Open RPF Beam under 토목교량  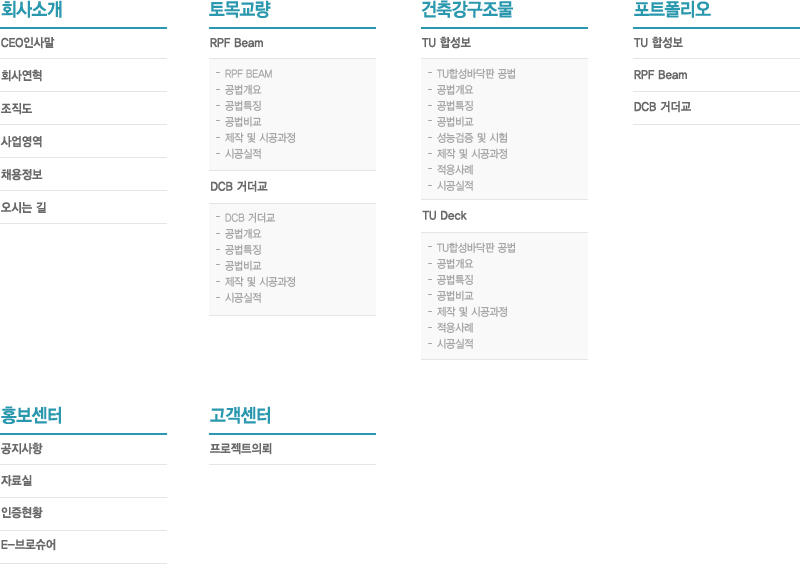click(237, 44)
